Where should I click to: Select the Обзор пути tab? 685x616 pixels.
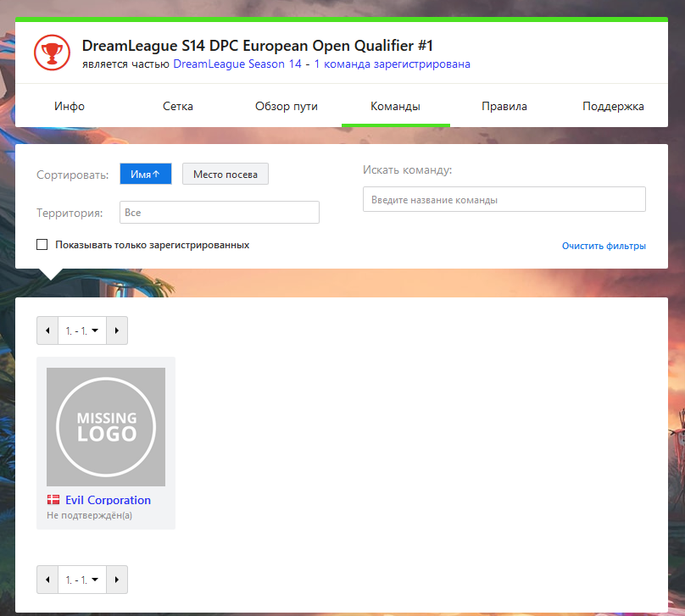[287, 106]
